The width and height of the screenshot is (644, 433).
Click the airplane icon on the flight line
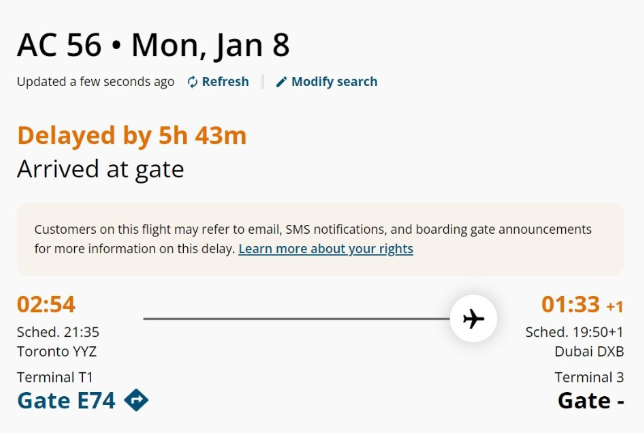[x=473, y=319]
